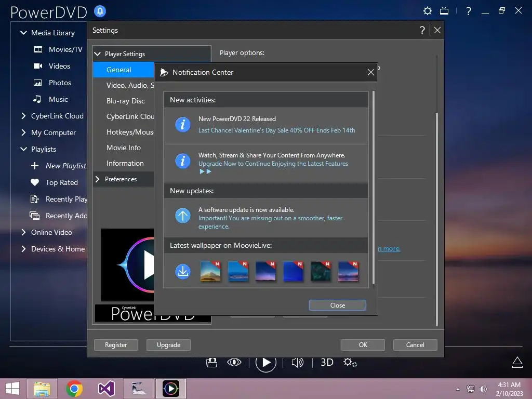Select the Movie Info settings item

[124, 148]
